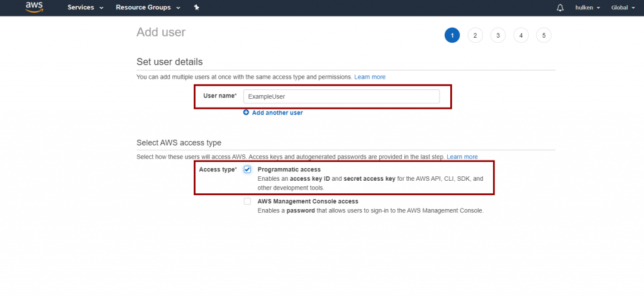
Task: Click the User name text field
Action: click(x=341, y=96)
